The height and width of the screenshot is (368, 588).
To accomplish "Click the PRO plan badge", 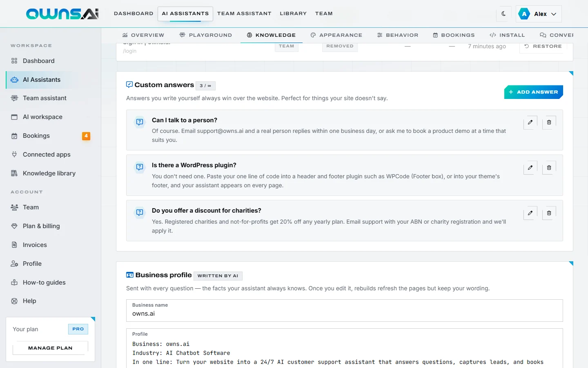I will pos(78,329).
